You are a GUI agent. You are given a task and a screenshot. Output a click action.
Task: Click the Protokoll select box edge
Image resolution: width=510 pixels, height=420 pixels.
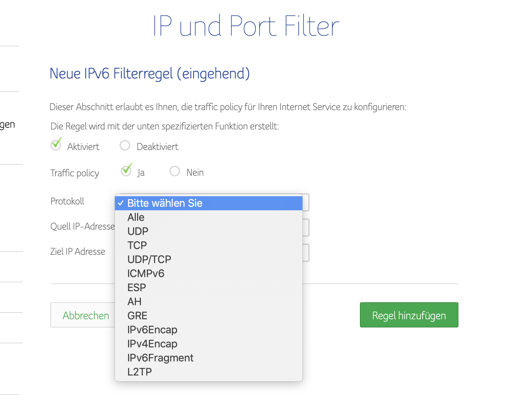point(306,202)
